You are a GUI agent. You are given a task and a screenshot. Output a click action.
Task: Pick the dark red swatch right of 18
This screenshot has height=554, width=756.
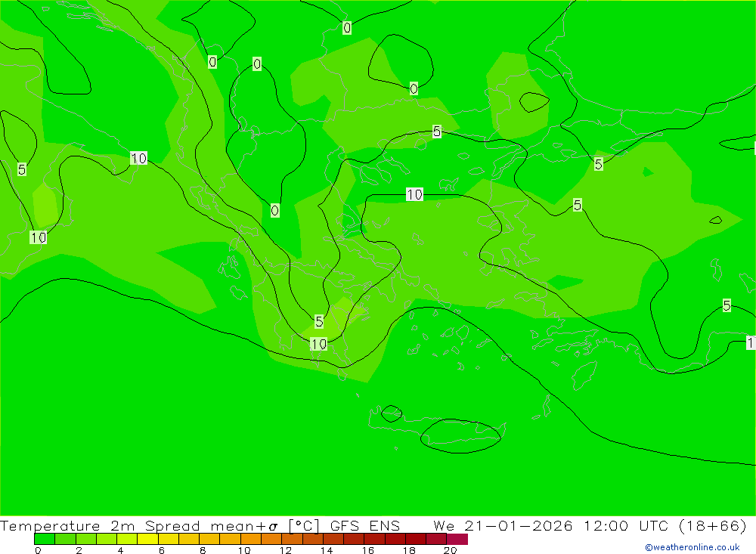pyautogui.click(x=416, y=539)
